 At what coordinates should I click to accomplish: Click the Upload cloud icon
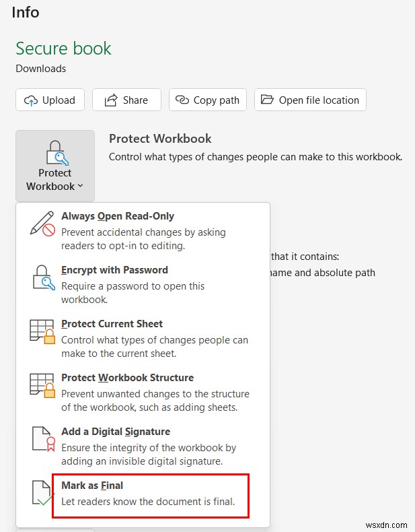click(31, 100)
